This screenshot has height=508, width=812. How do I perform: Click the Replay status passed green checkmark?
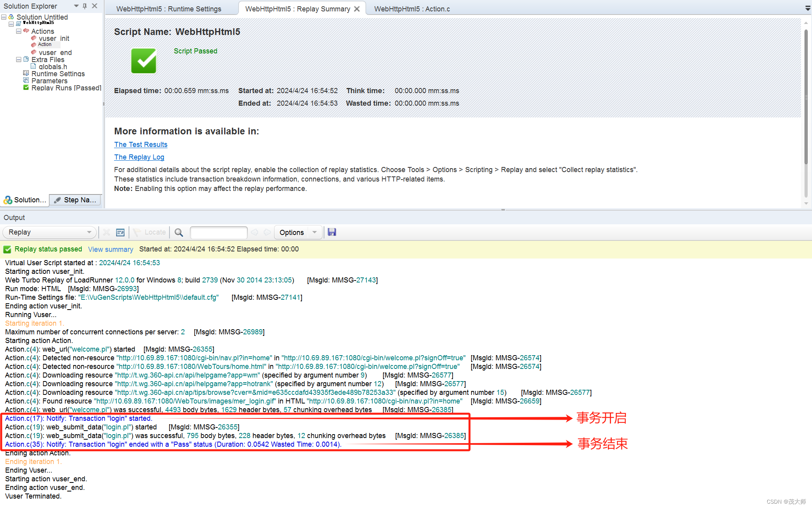[7, 249]
